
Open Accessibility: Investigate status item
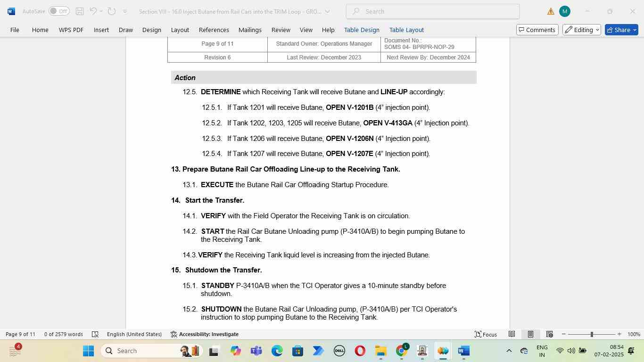coord(205,334)
